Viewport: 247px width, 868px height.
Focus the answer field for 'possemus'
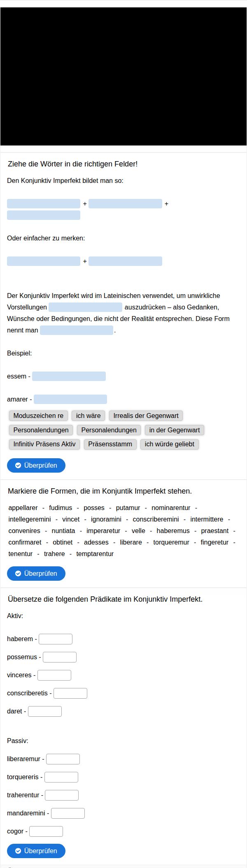[x=60, y=657]
